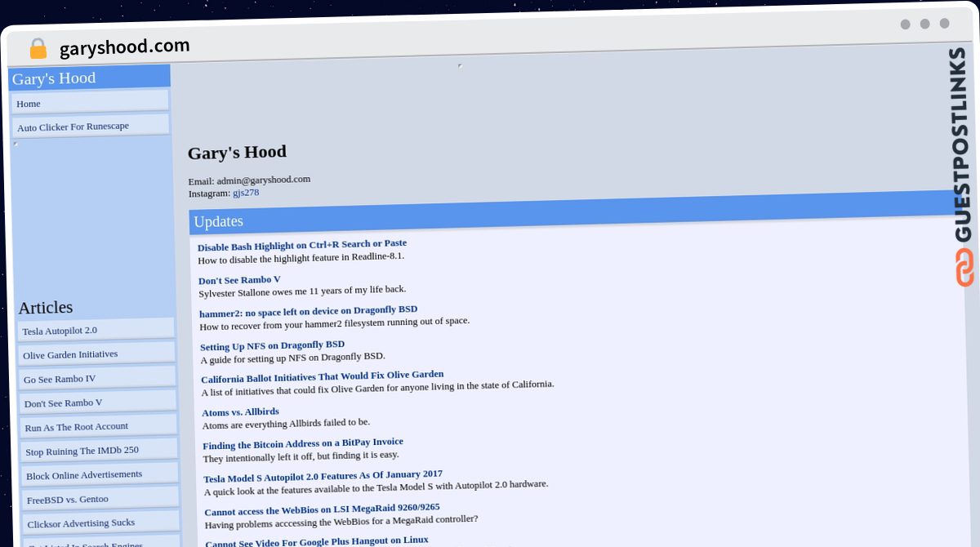980x547 pixels.
Task: Open hammer2: no space left on device update
Action: coord(309,311)
